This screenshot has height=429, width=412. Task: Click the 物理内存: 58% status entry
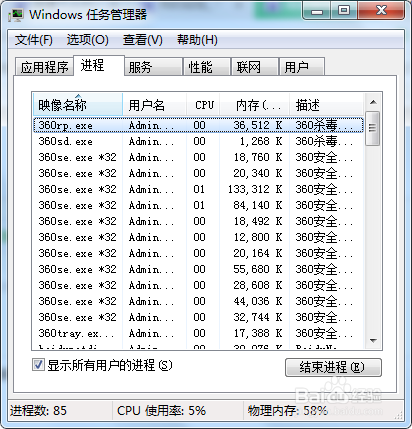(287, 411)
